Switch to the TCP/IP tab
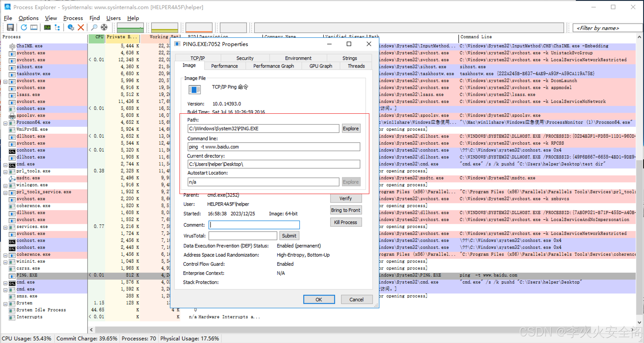 198,58
